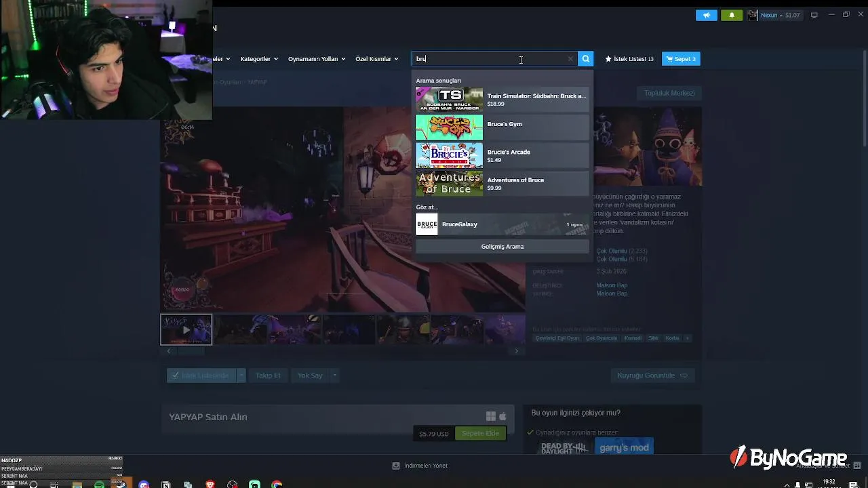This screenshot has height=488, width=868.
Task: Click the megaphone announcements icon
Action: point(706,15)
